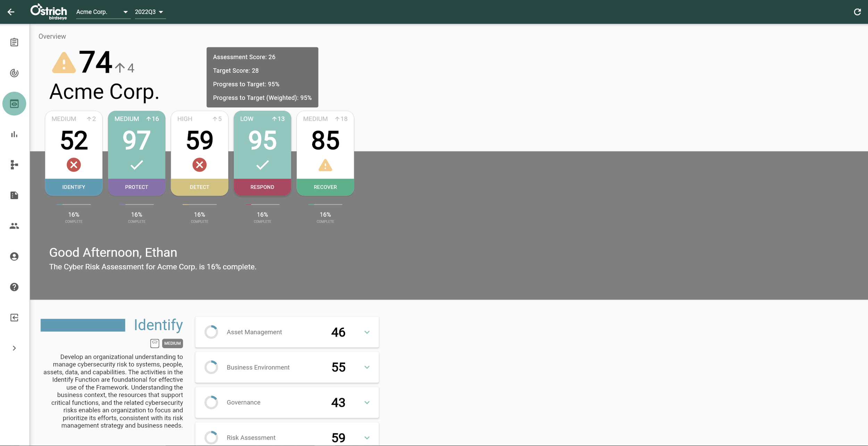Expand the Asset Management row
Image resolution: width=868 pixels, height=446 pixels.
(367, 332)
